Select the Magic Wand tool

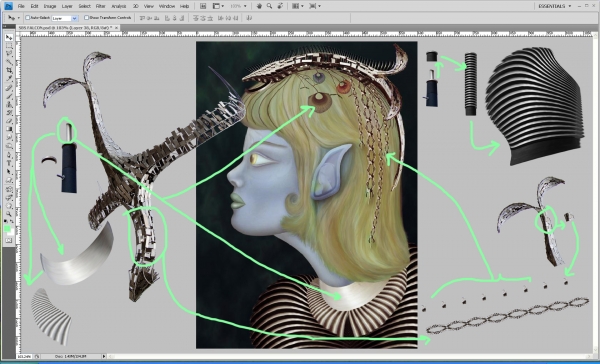pos(9,62)
